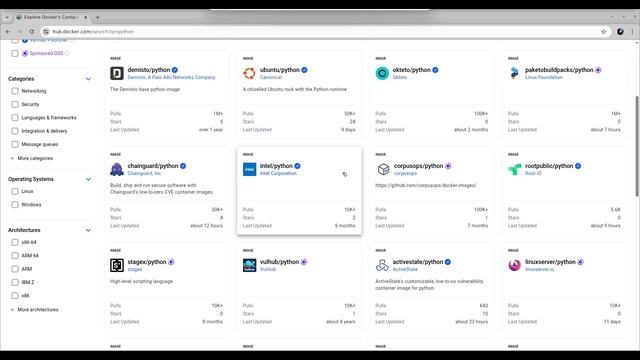Open the Intel Corporation publisher link
The image size is (640, 360).
pos(278,173)
